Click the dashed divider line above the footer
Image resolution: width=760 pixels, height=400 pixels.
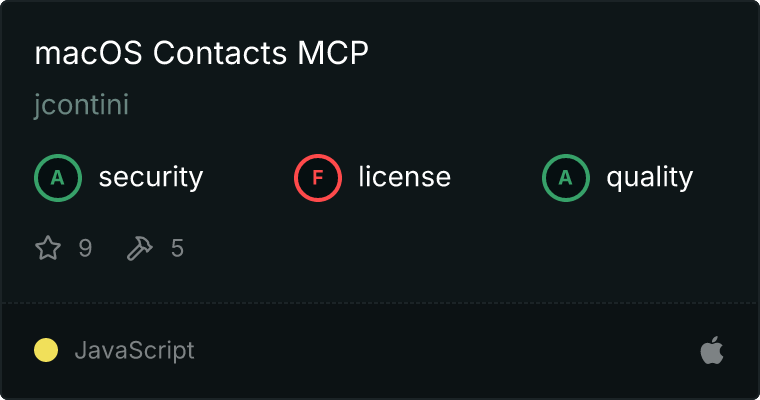pos(380,303)
